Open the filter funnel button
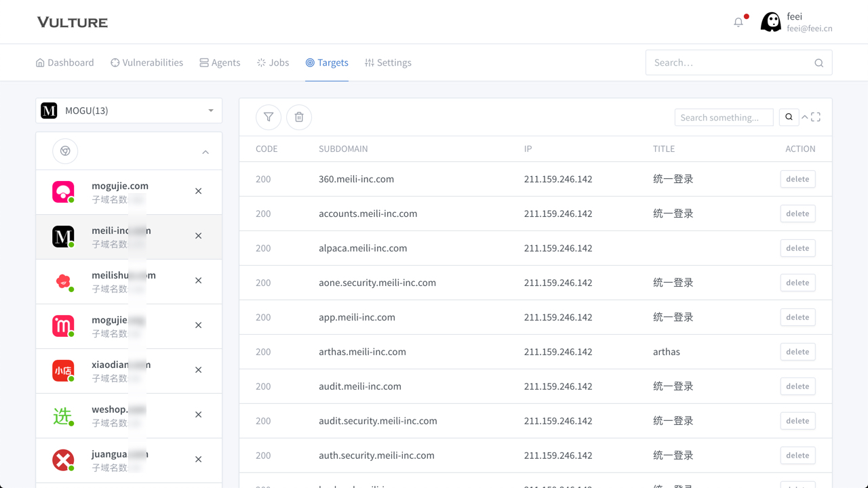This screenshot has width=868, height=488. 269,117
